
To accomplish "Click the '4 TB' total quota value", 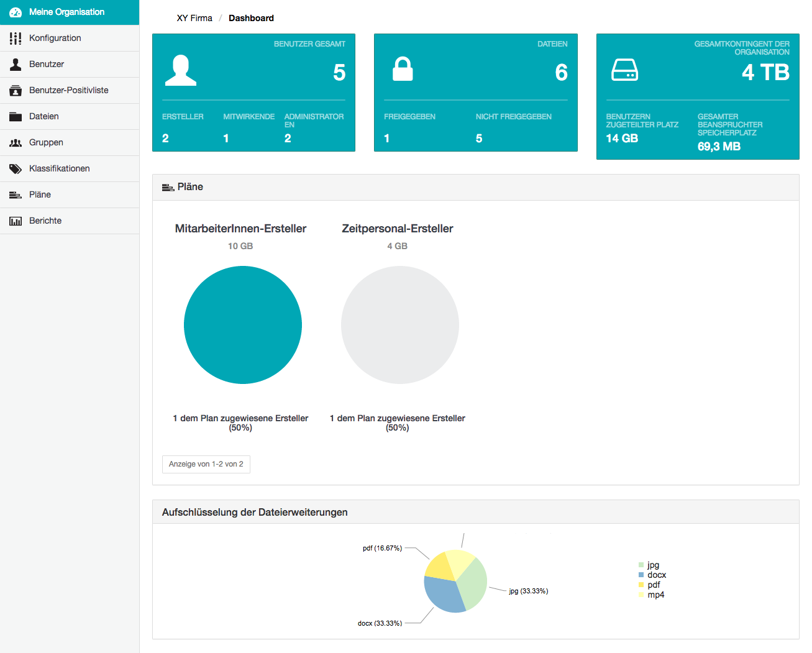I will pyautogui.click(x=765, y=73).
